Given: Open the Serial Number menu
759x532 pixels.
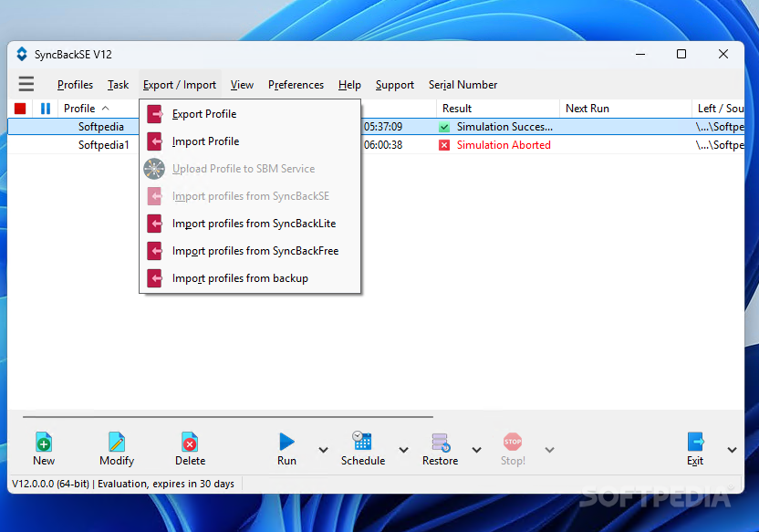Looking at the screenshot, I should (x=463, y=85).
